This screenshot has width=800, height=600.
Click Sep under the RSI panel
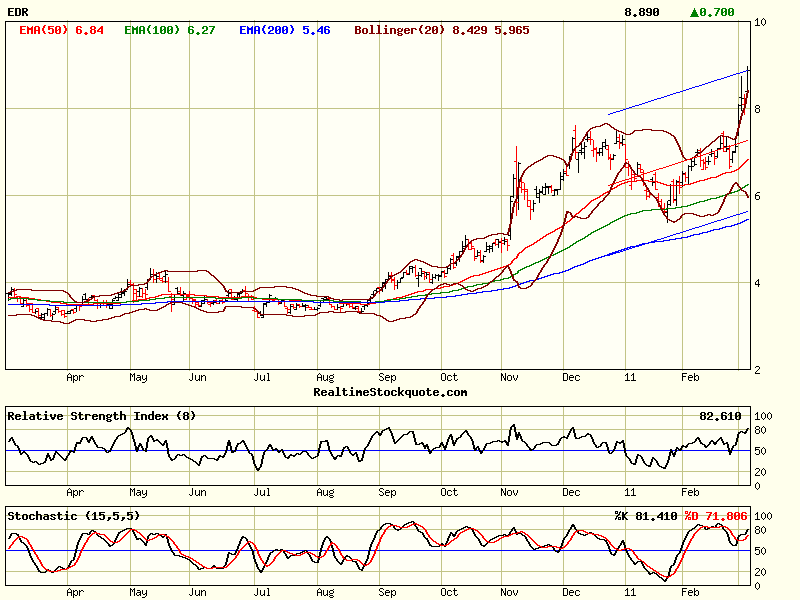[x=387, y=492]
